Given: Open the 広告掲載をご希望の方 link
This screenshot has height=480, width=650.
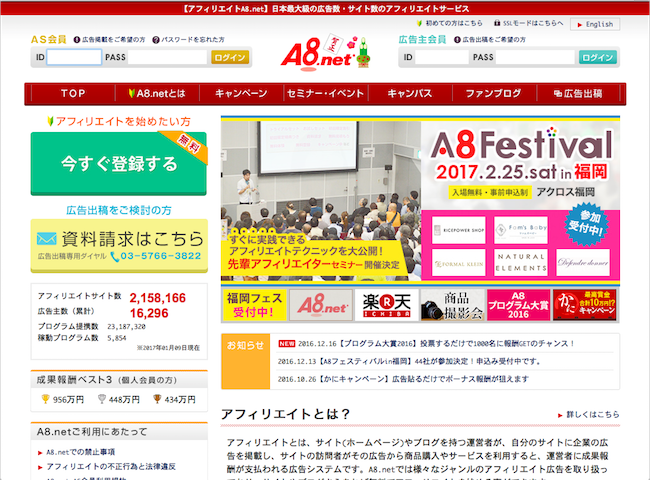Looking at the screenshot, I should click(114, 40).
